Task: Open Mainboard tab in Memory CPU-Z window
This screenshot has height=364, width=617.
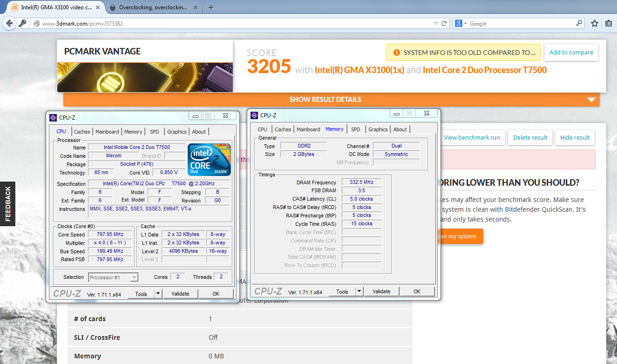Action: pos(308,129)
